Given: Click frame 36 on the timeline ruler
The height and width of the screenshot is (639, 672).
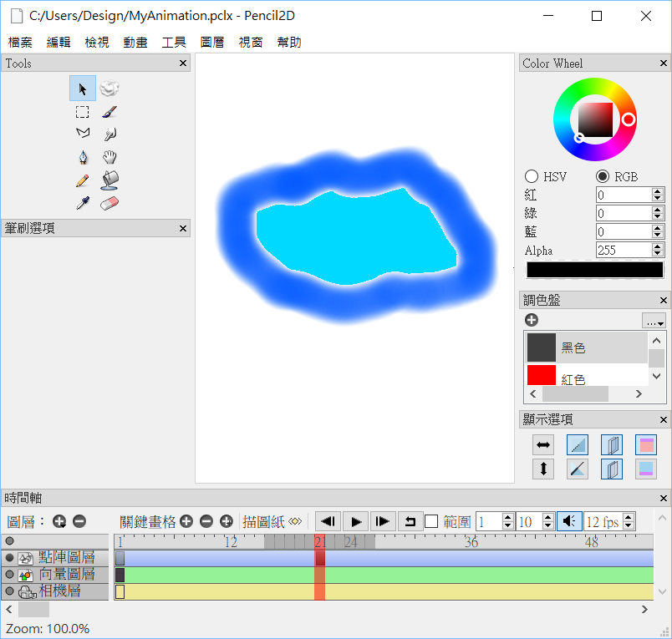Looking at the screenshot, I should [x=471, y=542].
